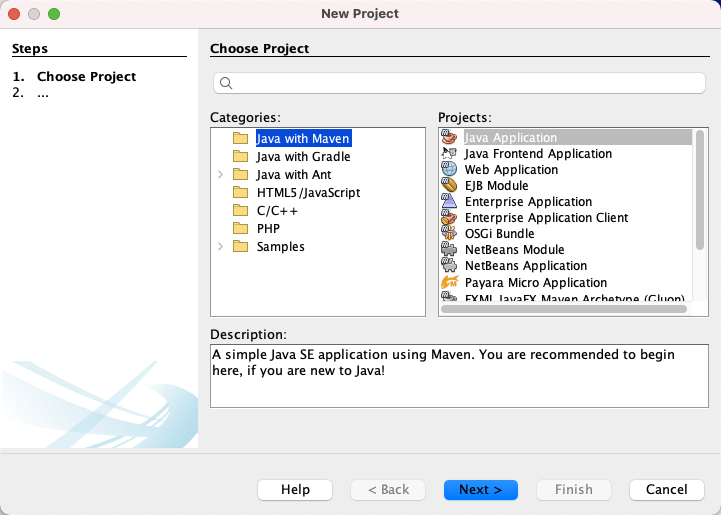Close the New Project dialog window
This screenshot has width=721, height=515.
pyautogui.click(x=14, y=14)
